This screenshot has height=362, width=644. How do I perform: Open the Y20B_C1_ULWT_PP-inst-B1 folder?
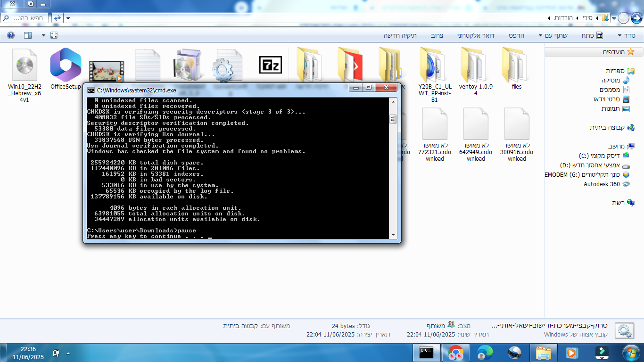[x=435, y=75]
